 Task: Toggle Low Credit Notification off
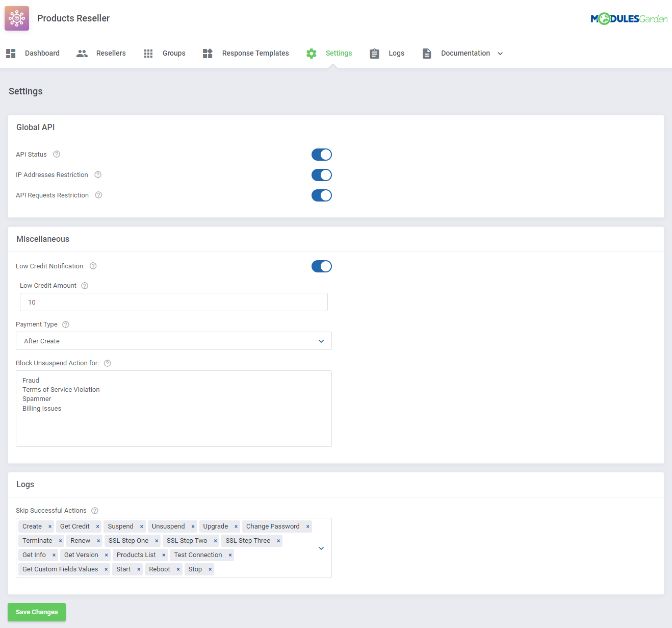tap(322, 266)
